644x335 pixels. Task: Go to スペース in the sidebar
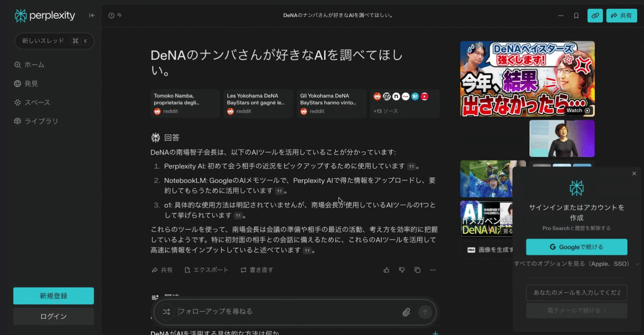pyautogui.click(x=32, y=103)
